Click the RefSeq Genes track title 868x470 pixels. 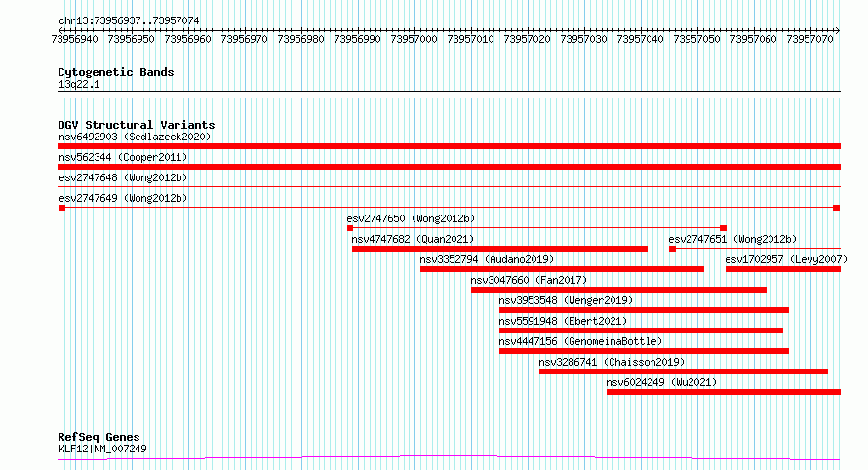[99, 437]
